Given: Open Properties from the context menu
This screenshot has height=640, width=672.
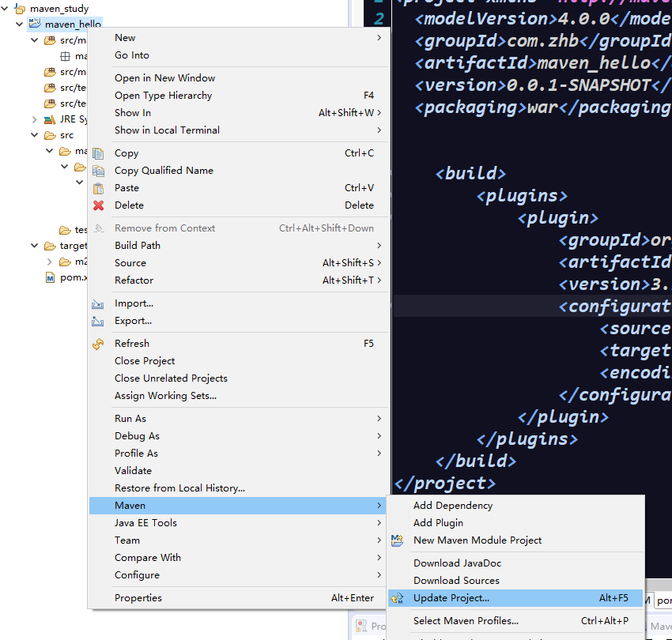Looking at the screenshot, I should coord(138,598).
